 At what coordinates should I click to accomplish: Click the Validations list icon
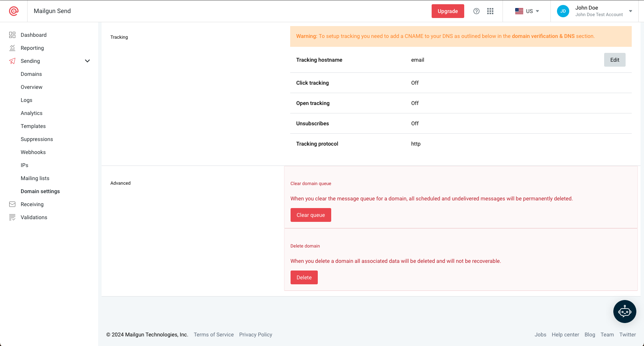pyautogui.click(x=12, y=217)
